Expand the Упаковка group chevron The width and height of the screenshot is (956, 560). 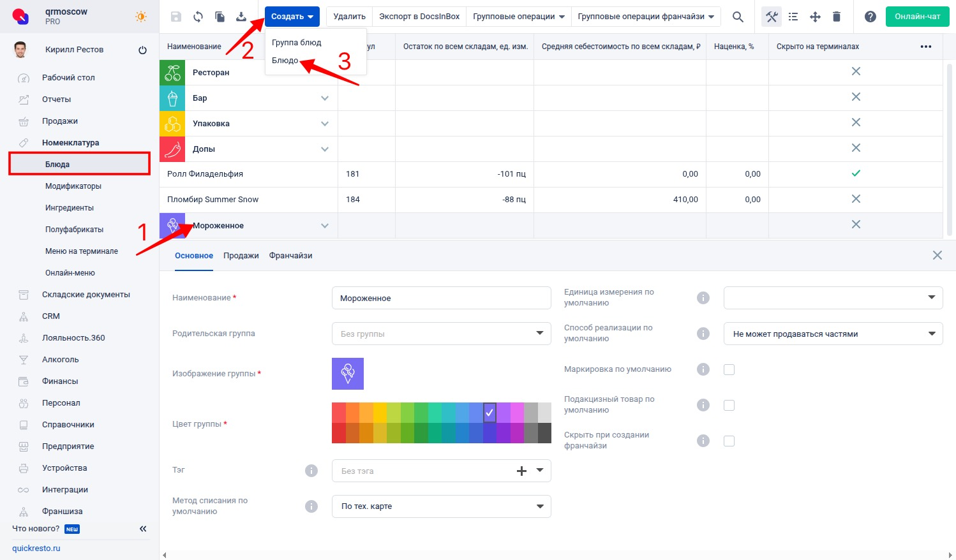[325, 124]
